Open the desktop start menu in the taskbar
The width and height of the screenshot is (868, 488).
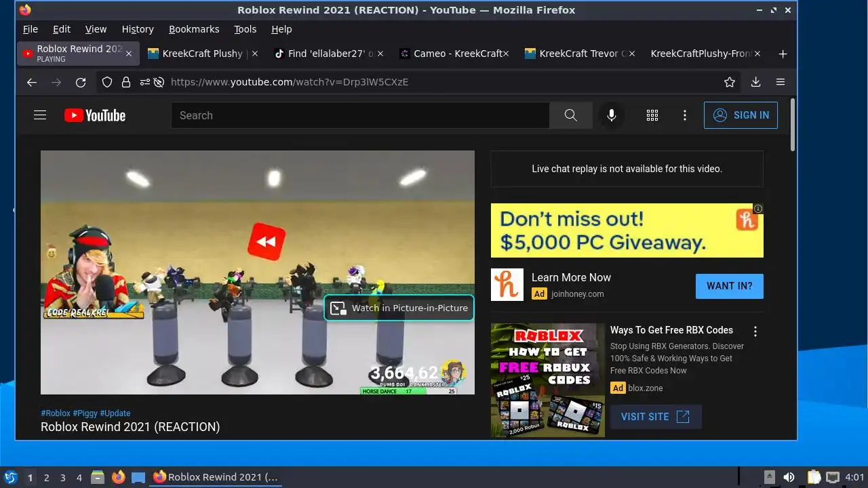(11, 477)
